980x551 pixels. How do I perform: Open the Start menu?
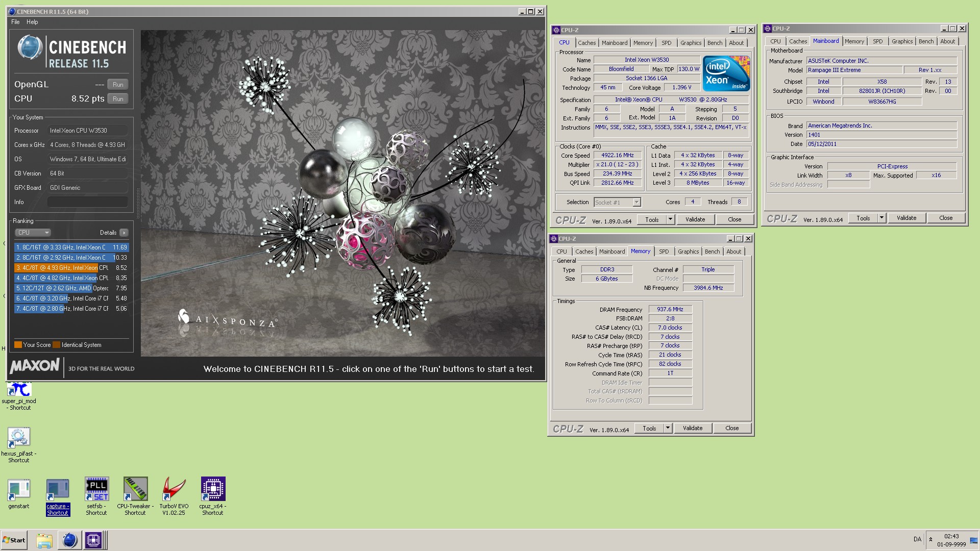pos(14,540)
